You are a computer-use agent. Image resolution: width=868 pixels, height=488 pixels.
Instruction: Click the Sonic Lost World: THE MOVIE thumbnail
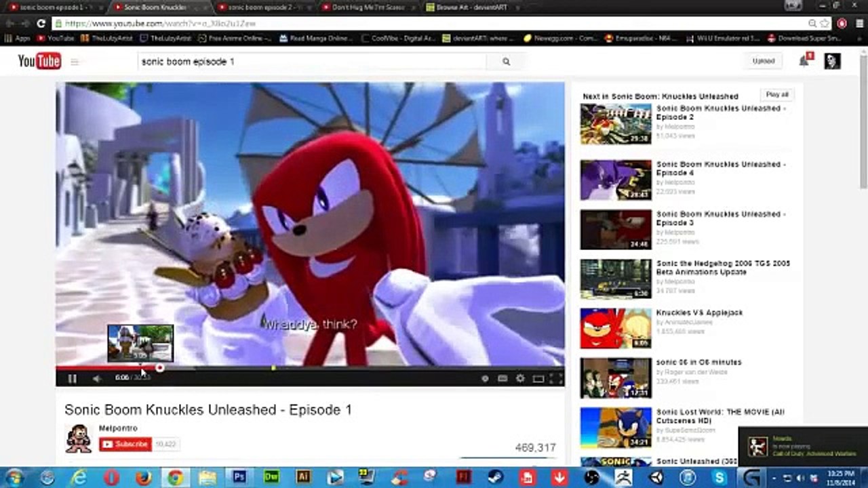click(616, 428)
